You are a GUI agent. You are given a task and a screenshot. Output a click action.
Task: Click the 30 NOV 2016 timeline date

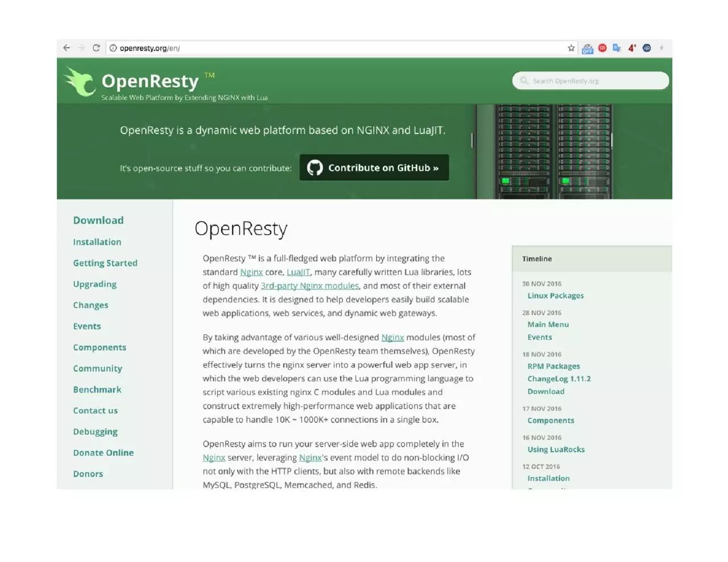click(542, 284)
